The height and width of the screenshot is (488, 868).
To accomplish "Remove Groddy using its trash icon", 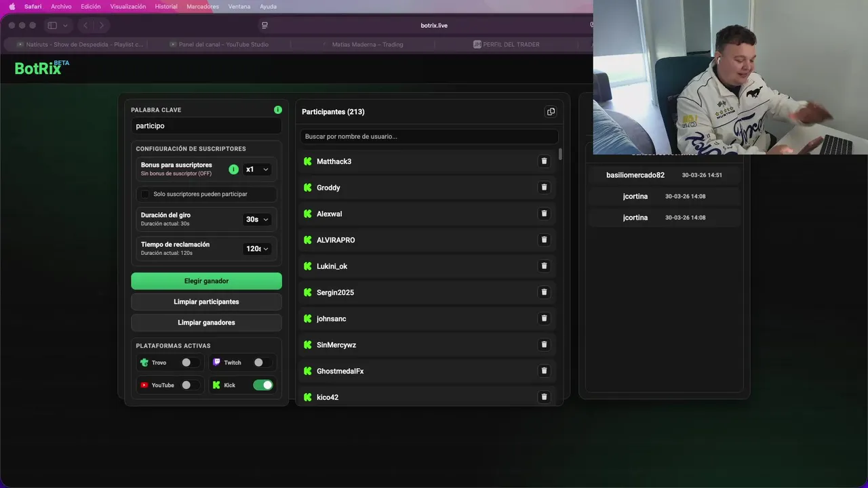I will point(544,188).
